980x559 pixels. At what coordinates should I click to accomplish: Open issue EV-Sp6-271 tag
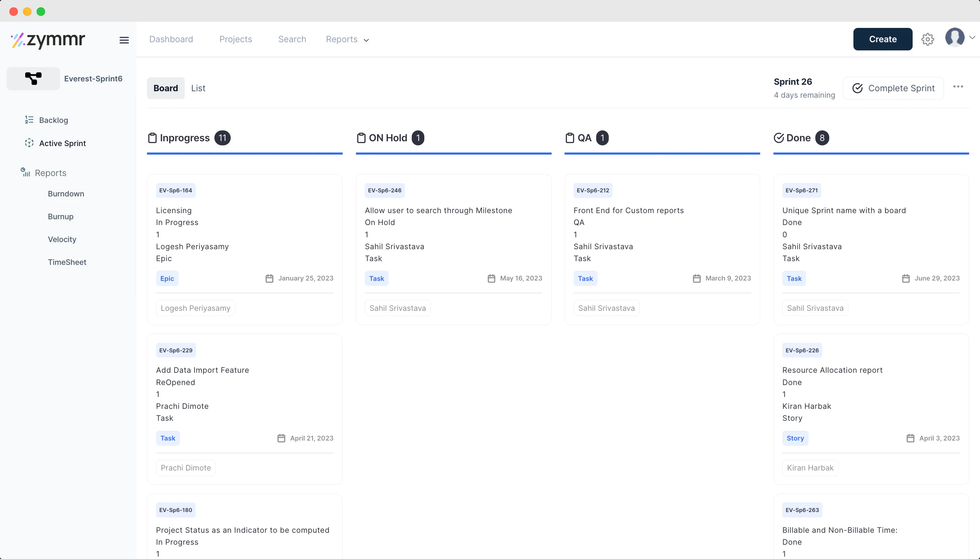coord(802,190)
